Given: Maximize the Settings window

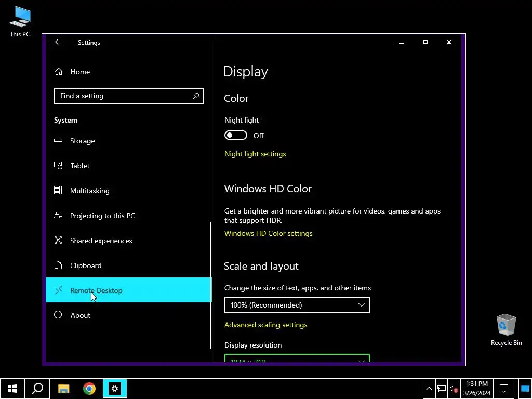Looking at the screenshot, I should click(x=425, y=43).
